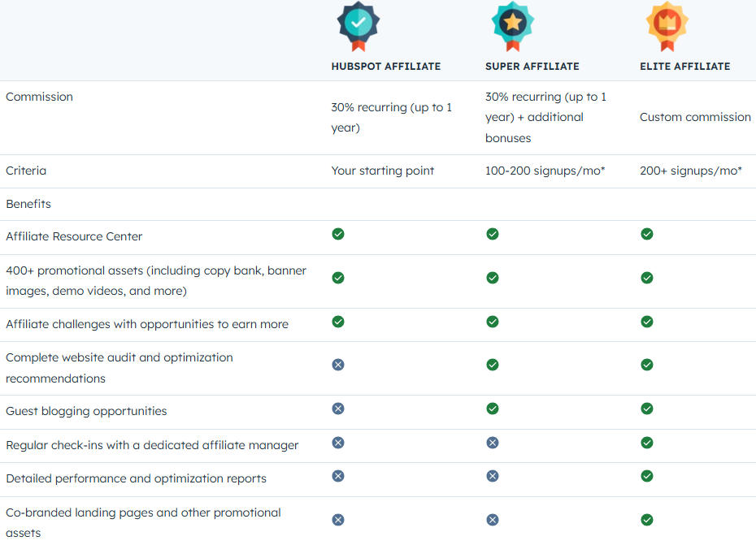Click HubSpot Affiliate X for guest blogging

[x=338, y=409]
